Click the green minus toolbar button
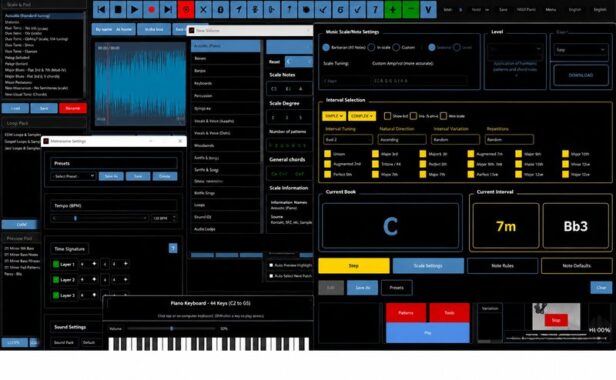 point(411,9)
